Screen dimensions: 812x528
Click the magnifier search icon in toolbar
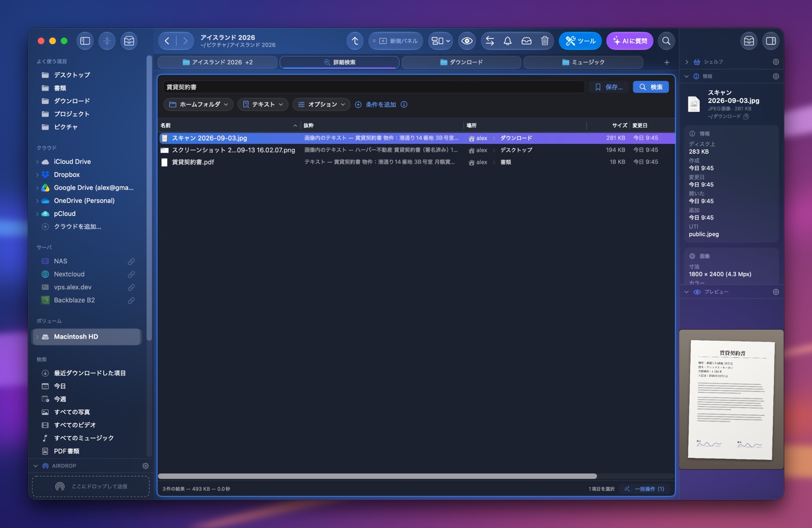[666, 41]
